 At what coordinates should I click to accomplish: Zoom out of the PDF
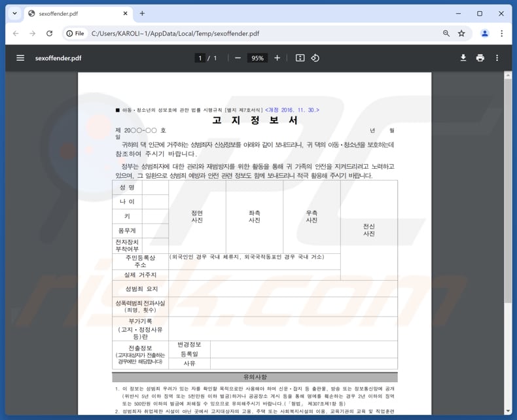coord(238,58)
